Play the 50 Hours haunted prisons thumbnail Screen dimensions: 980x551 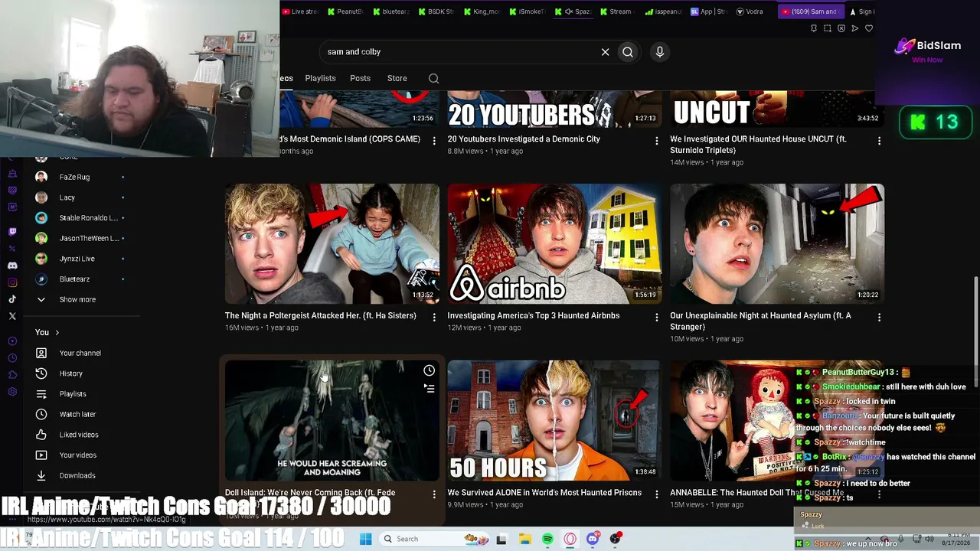point(554,421)
